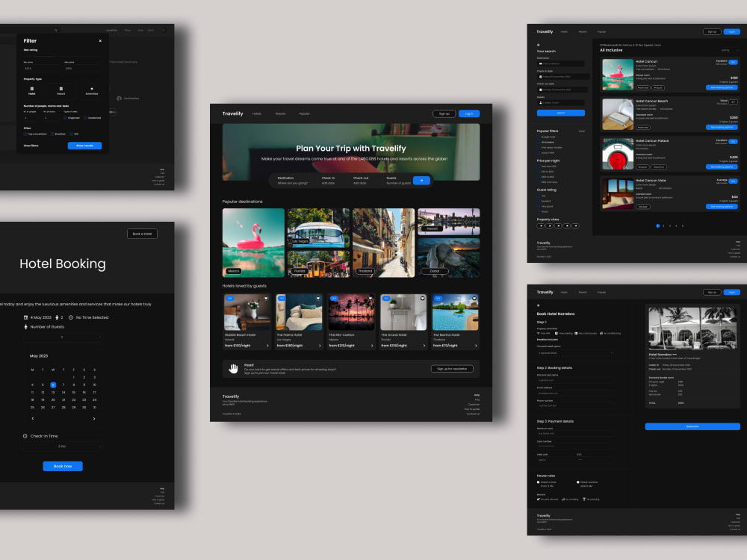The width and height of the screenshot is (747, 560).
Task: Click the rating badge on Hotel Cancun result
Action: pos(734,62)
